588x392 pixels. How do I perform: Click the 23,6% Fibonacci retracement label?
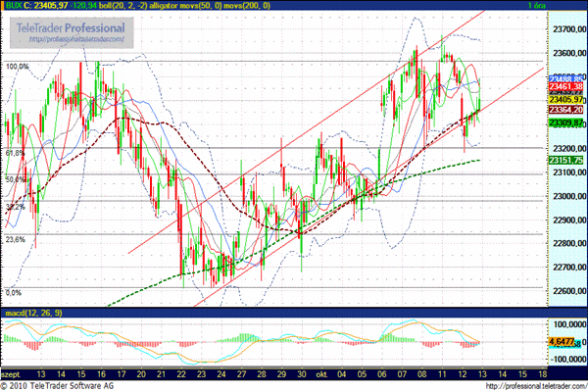tap(15, 239)
